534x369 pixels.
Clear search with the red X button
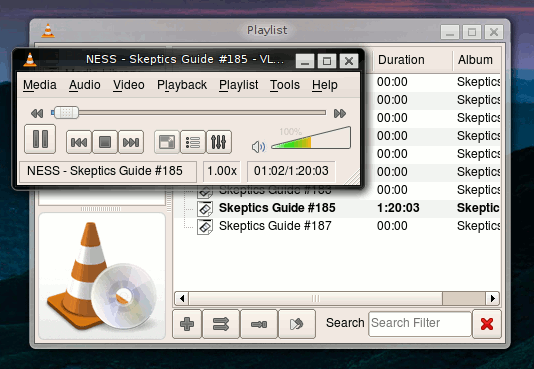[487, 324]
